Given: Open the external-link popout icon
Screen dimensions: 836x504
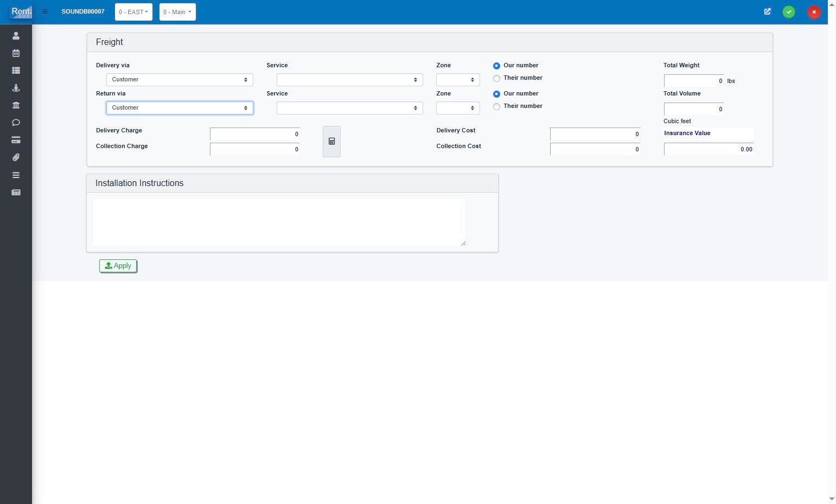Looking at the screenshot, I should pyautogui.click(x=768, y=11).
